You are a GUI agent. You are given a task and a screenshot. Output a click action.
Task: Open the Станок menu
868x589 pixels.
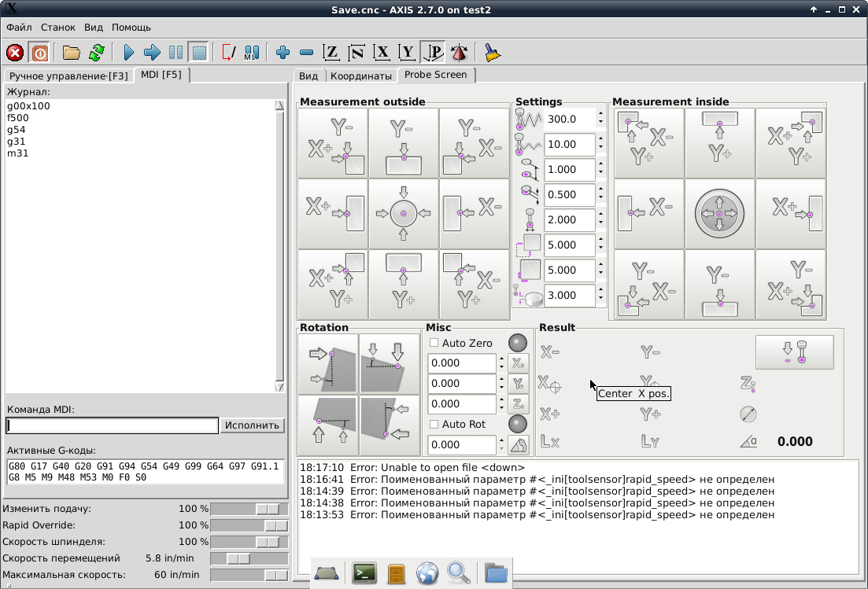(58, 28)
